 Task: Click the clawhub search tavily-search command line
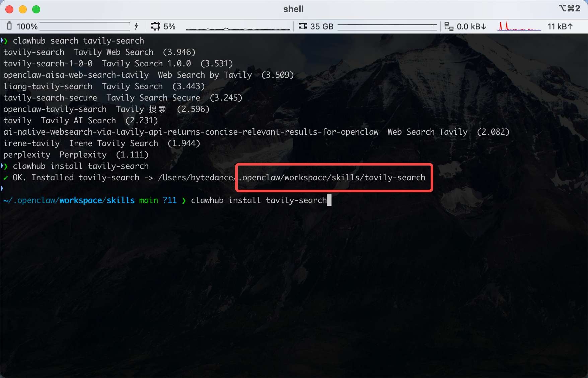point(78,40)
